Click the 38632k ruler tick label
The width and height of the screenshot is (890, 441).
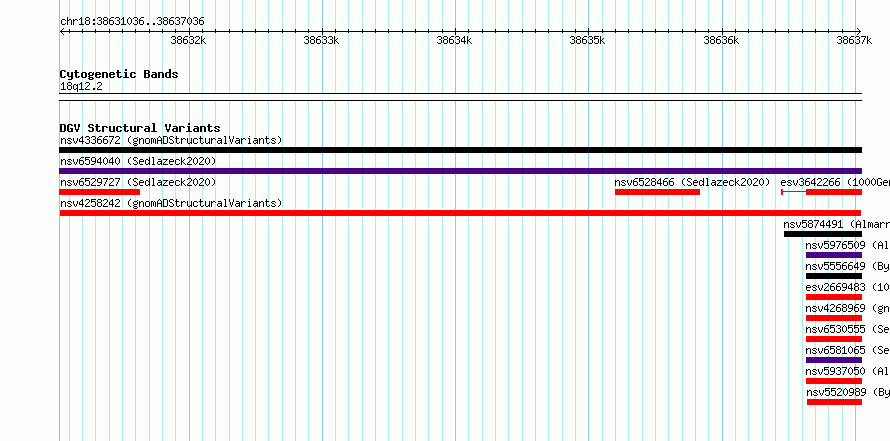coord(188,40)
